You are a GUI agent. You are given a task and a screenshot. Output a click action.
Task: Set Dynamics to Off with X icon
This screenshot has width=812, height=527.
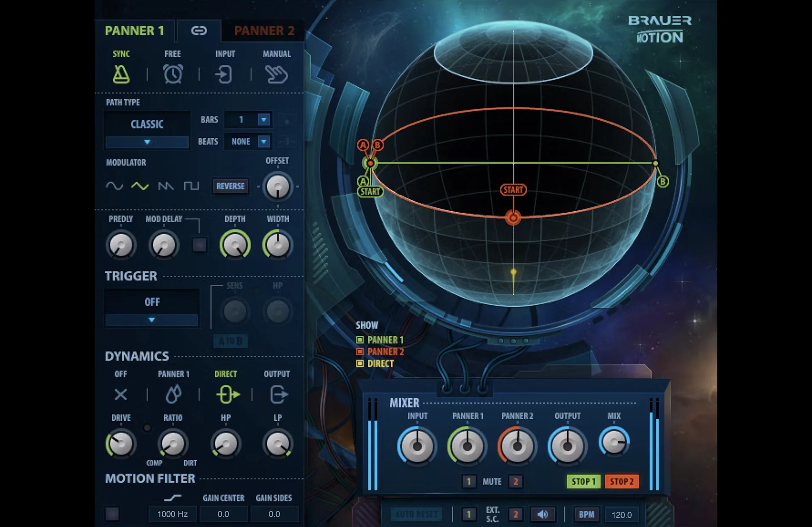coord(121,394)
